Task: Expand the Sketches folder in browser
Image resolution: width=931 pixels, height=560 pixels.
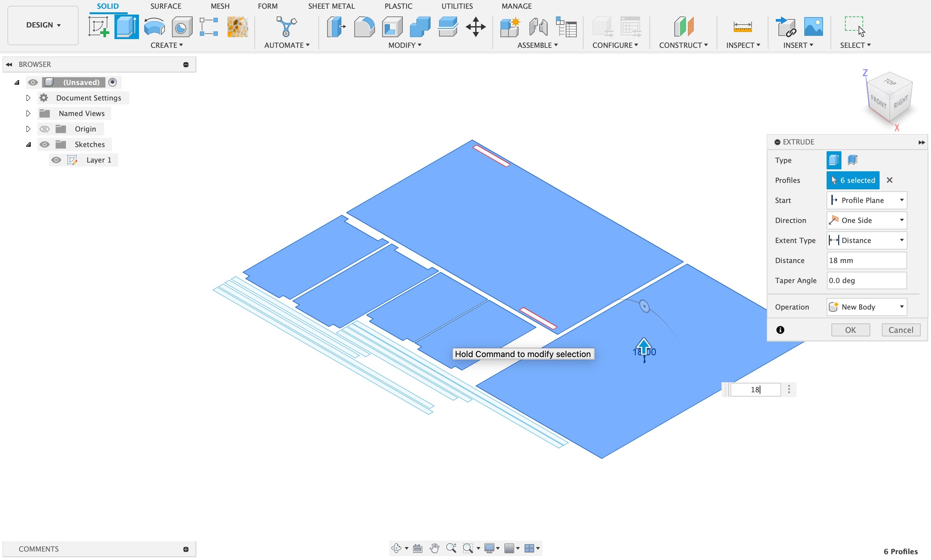Action: coord(27,144)
